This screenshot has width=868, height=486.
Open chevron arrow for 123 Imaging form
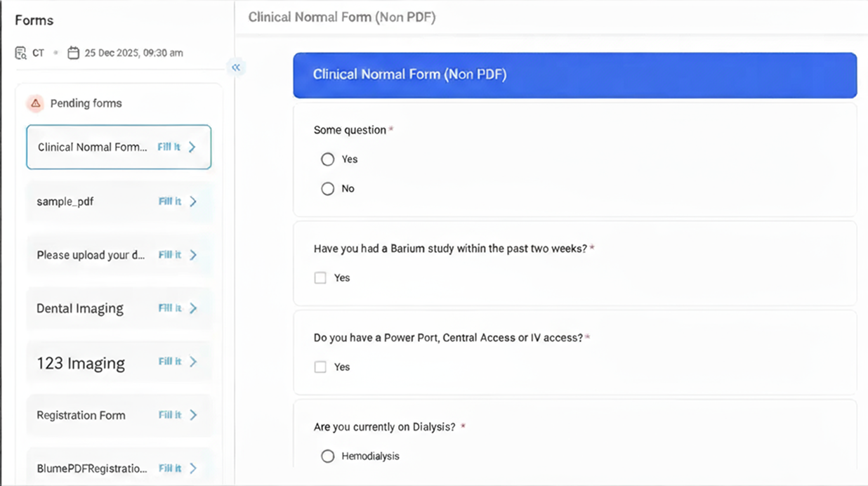point(193,362)
